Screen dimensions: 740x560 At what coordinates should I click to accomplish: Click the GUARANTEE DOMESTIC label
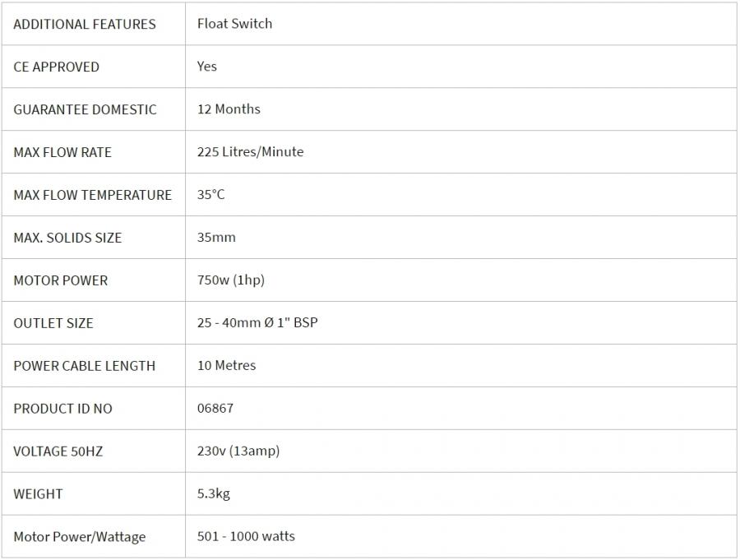point(85,109)
